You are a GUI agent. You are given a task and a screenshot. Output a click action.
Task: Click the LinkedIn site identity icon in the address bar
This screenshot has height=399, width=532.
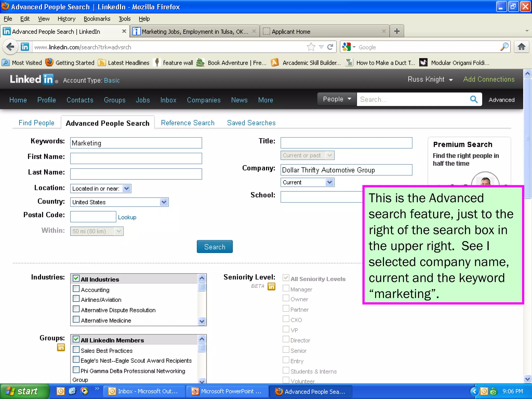[25, 47]
